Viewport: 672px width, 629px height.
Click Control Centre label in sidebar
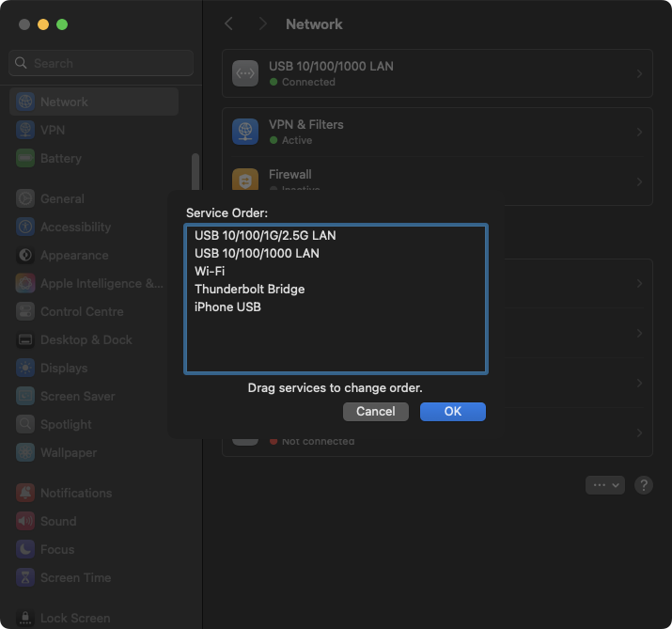click(82, 312)
